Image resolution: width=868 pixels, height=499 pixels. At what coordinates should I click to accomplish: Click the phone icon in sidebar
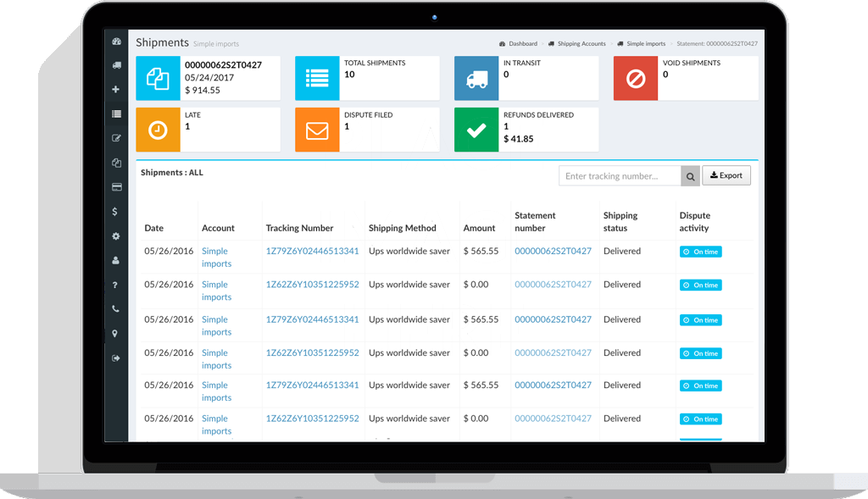[115, 310]
